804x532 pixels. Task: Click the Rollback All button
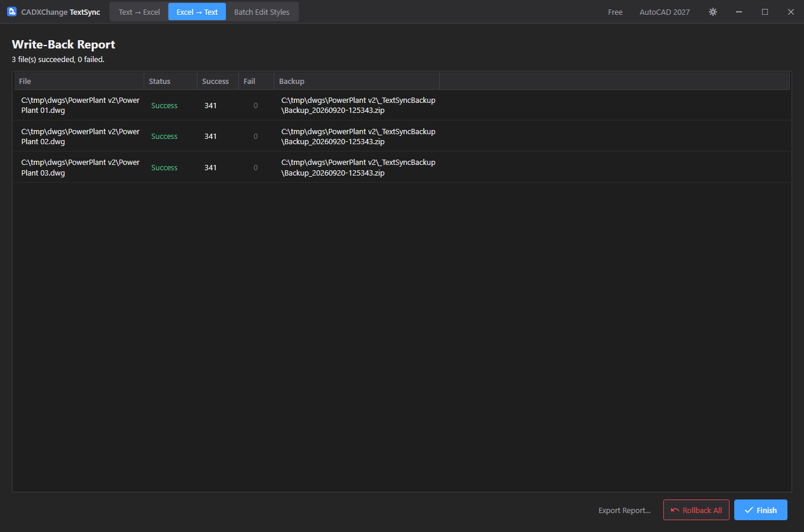coord(696,510)
